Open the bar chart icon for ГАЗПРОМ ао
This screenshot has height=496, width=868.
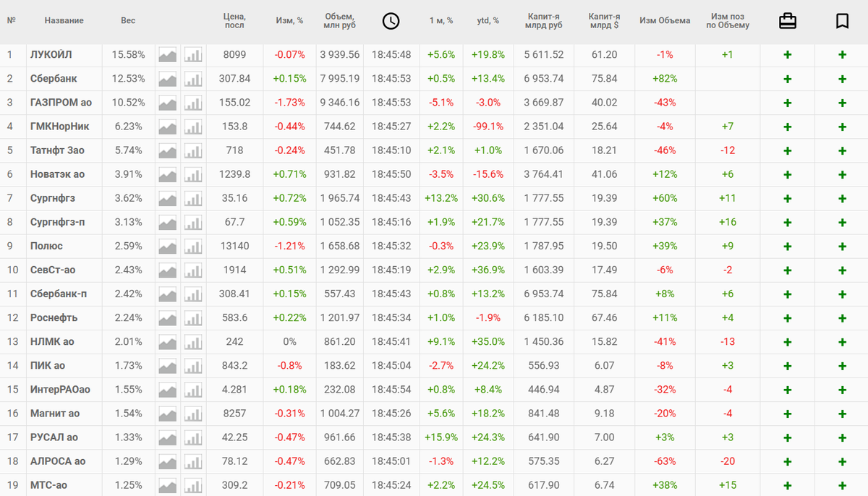pos(193,103)
